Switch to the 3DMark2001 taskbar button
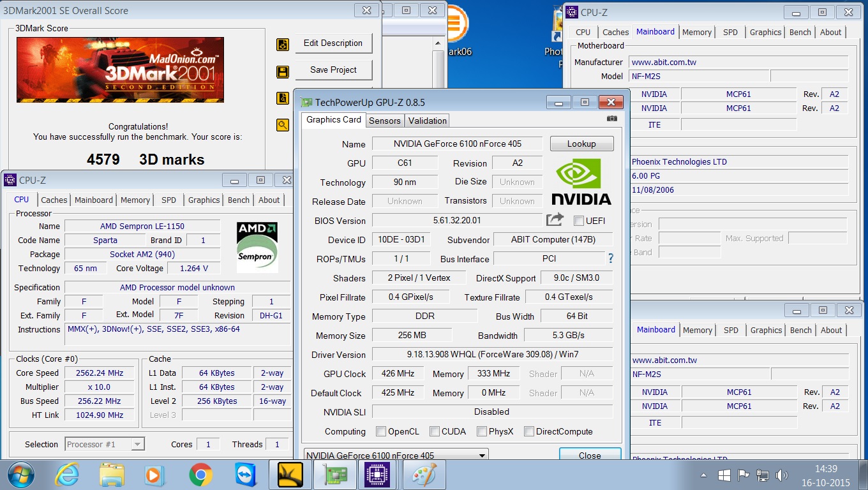The width and height of the screenshot is (868, 490). (290, 475)
